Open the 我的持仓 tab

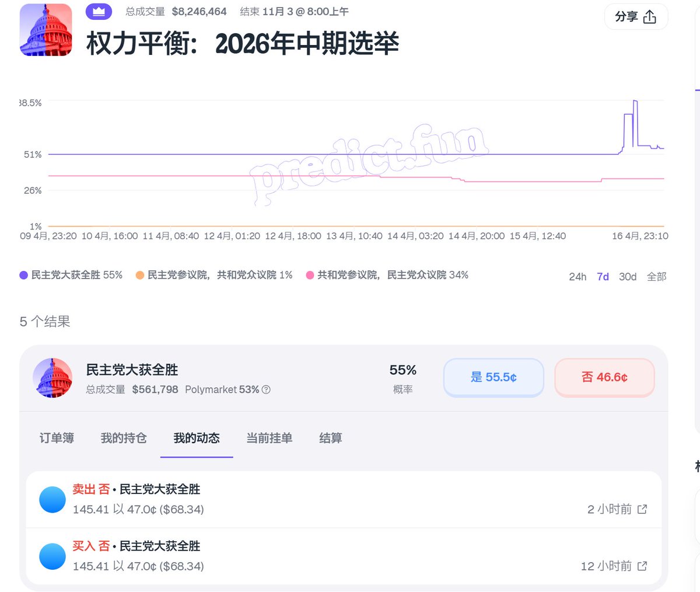tap(123, 438)
